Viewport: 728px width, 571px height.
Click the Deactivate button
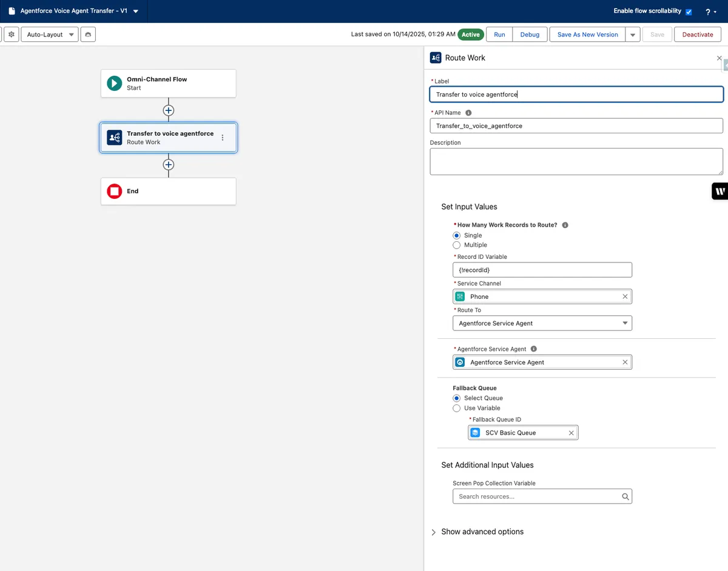[698, 35]
